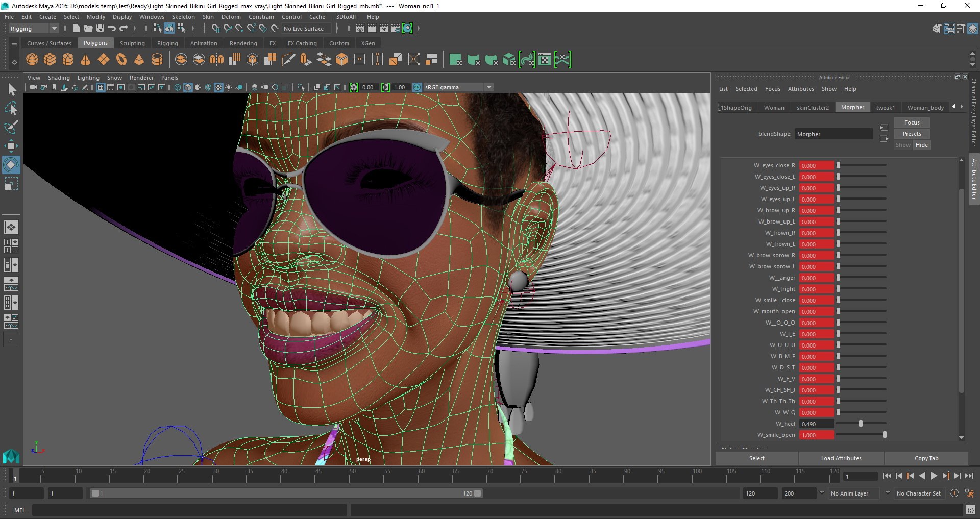Click the Open Scene folder icon
980x519 pixels.
click(88, 29)
